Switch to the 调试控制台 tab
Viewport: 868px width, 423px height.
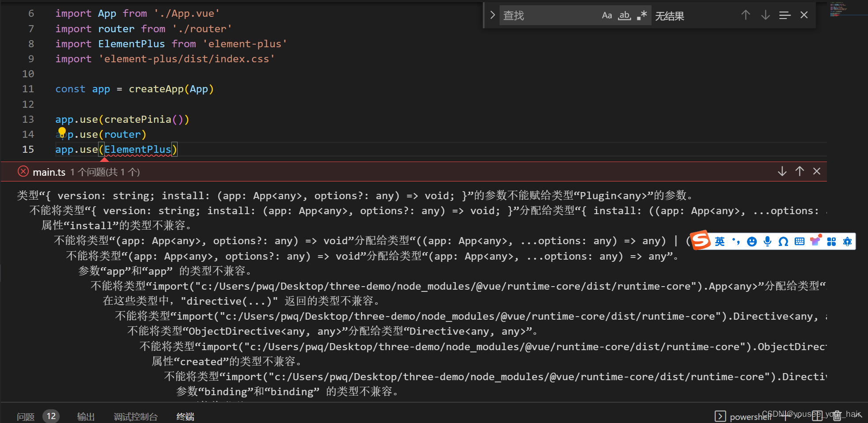(x=135, y=415)
